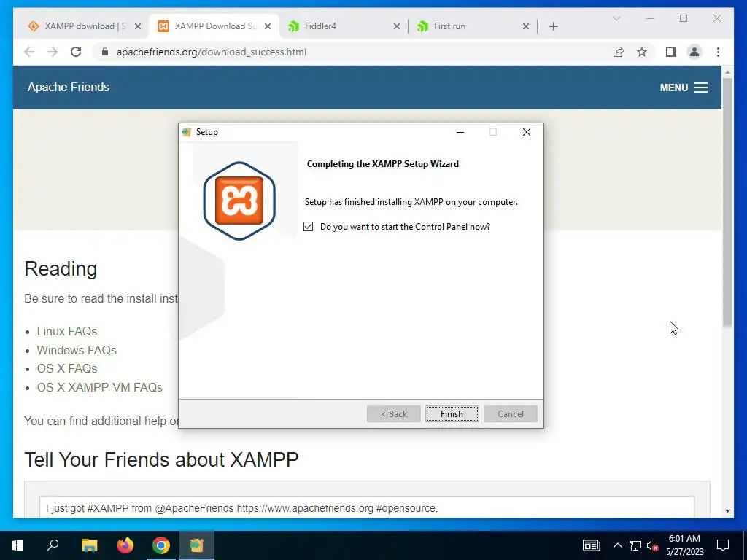The height and width of the screenshot is (560, 747).
Task: Click the Apache Friends site title
Action: coord(69,87)
